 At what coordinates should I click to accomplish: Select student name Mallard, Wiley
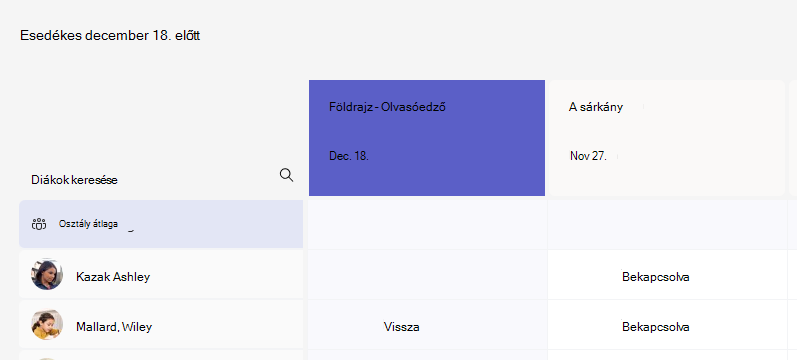114,326
